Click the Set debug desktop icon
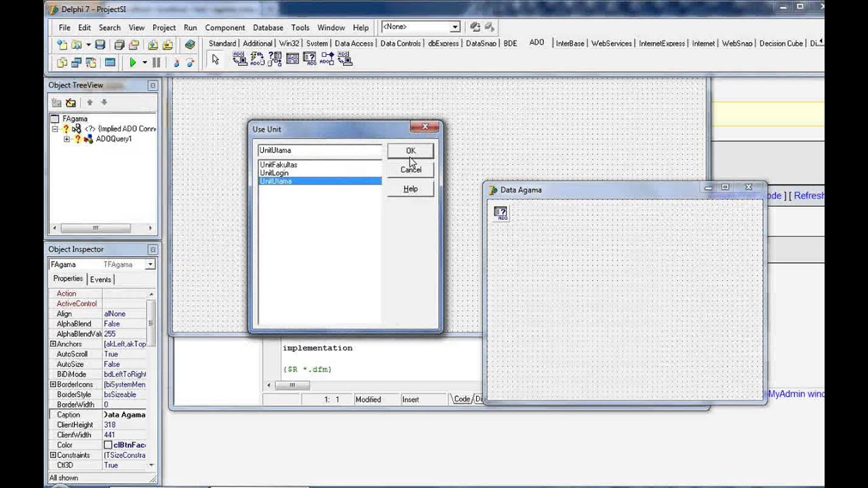The height and width of the screenshot is (488, 868). (x=489, y=27)
